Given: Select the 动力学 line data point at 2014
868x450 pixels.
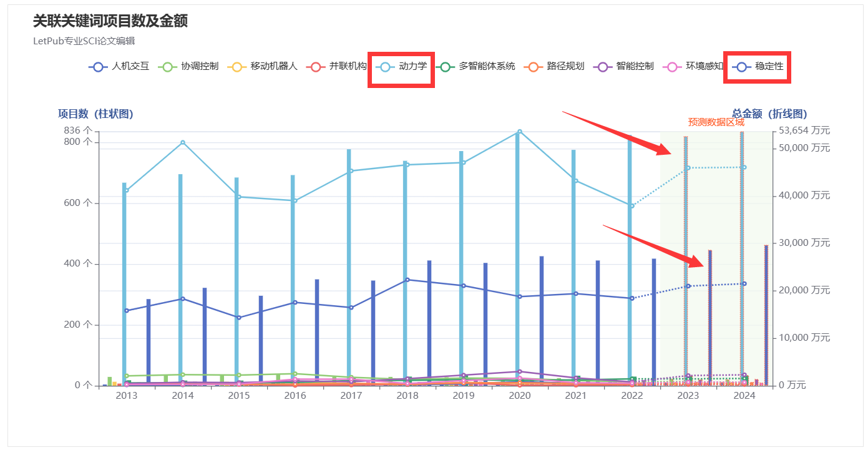Looking at the screenshot, I should pyautogui.click(x=183, y=142).
